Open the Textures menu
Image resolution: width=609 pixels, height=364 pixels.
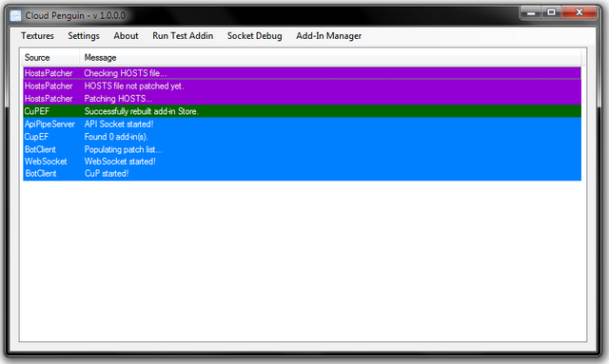coord(37,36)
